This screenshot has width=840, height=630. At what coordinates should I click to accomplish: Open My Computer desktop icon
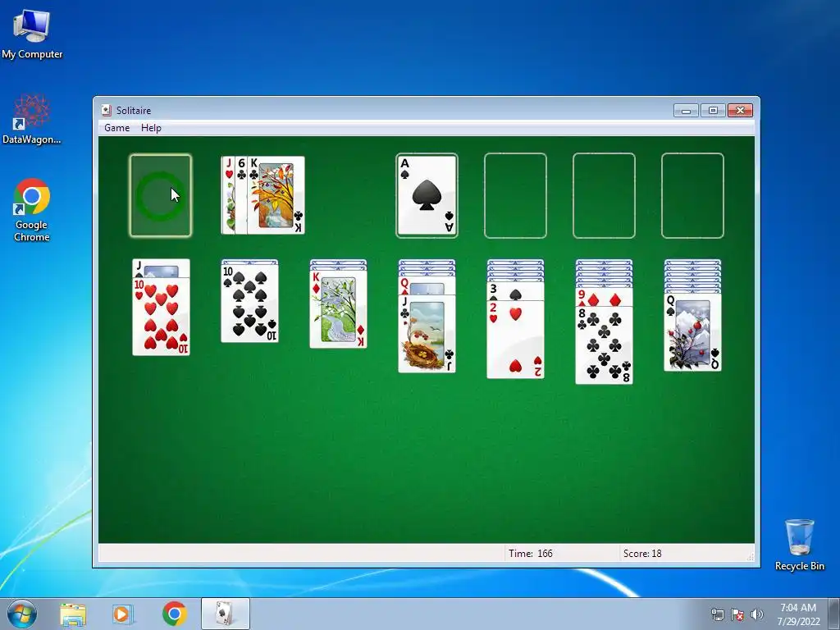tap(32, 34)
